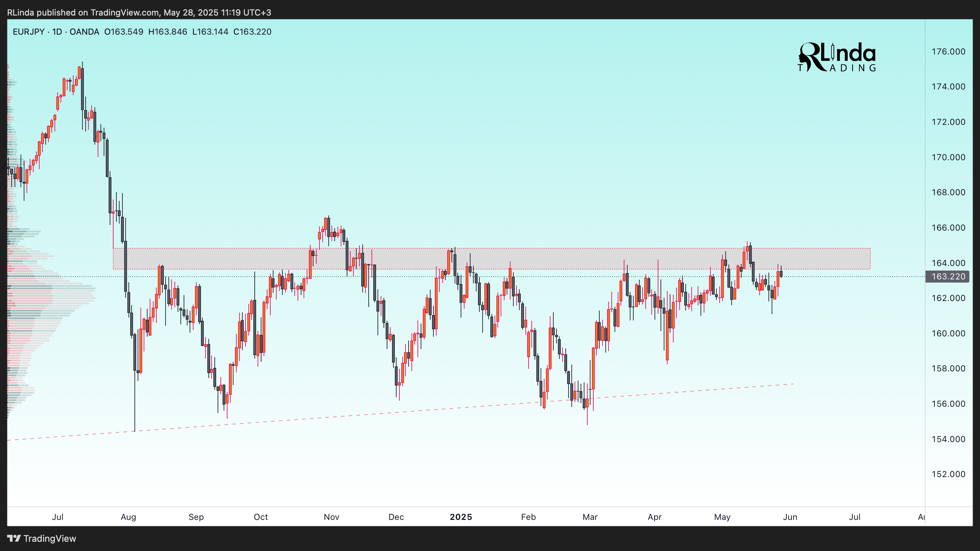Click the 2025 year label on time axis
The width and height of the screenshot is (980, 551).
[461, 517]
